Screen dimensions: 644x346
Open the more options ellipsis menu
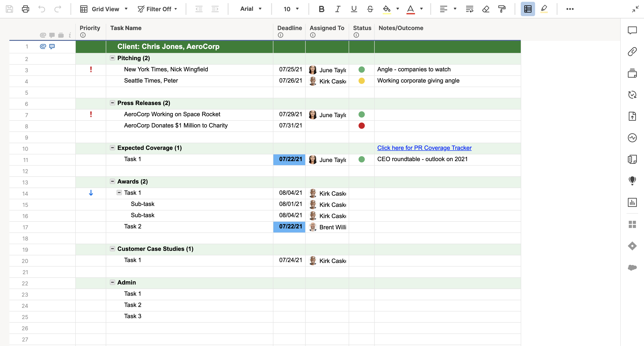pos(570,9)
